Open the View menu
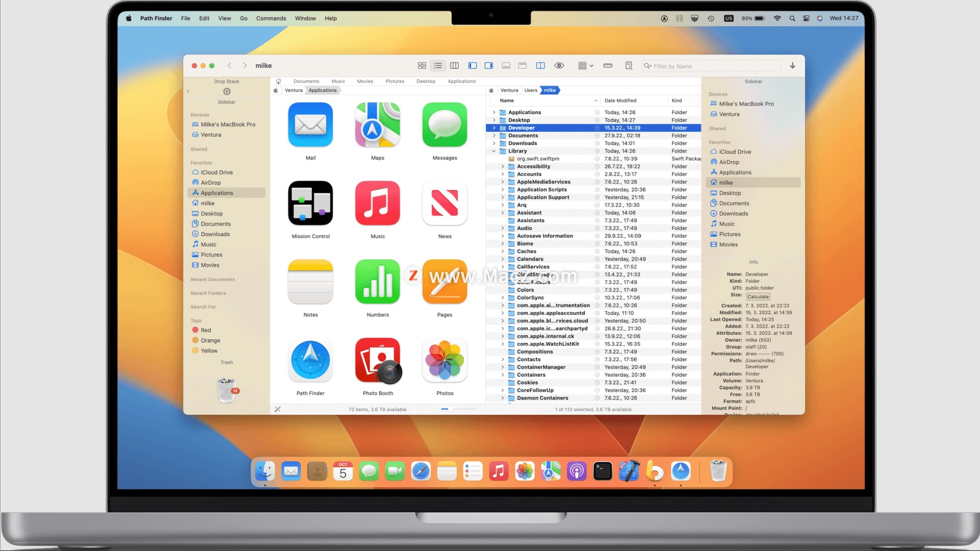This screenshot has height=551, width=980. click(x=225, y=18)
